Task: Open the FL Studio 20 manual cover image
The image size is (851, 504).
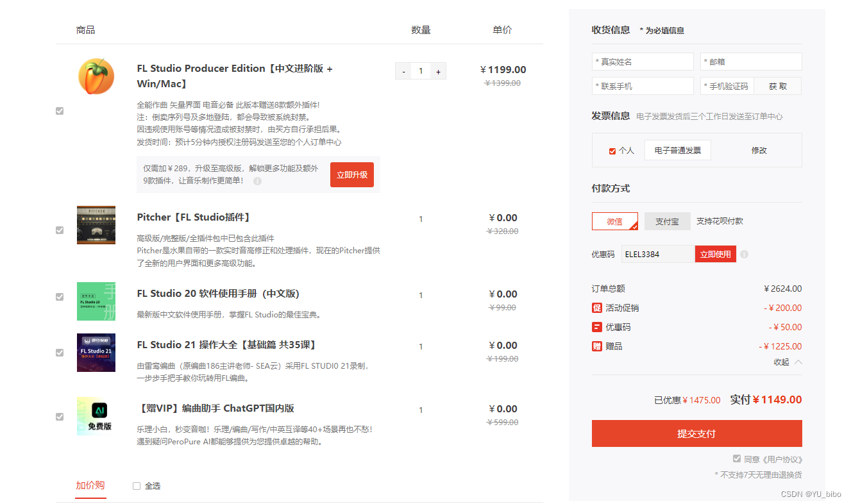Action: tap(96, 301)
